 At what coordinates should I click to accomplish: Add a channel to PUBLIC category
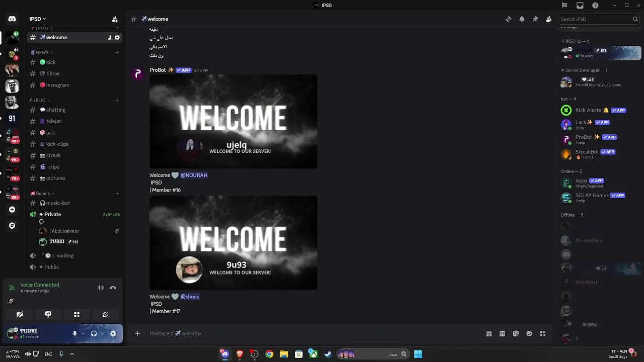[117, 100]
